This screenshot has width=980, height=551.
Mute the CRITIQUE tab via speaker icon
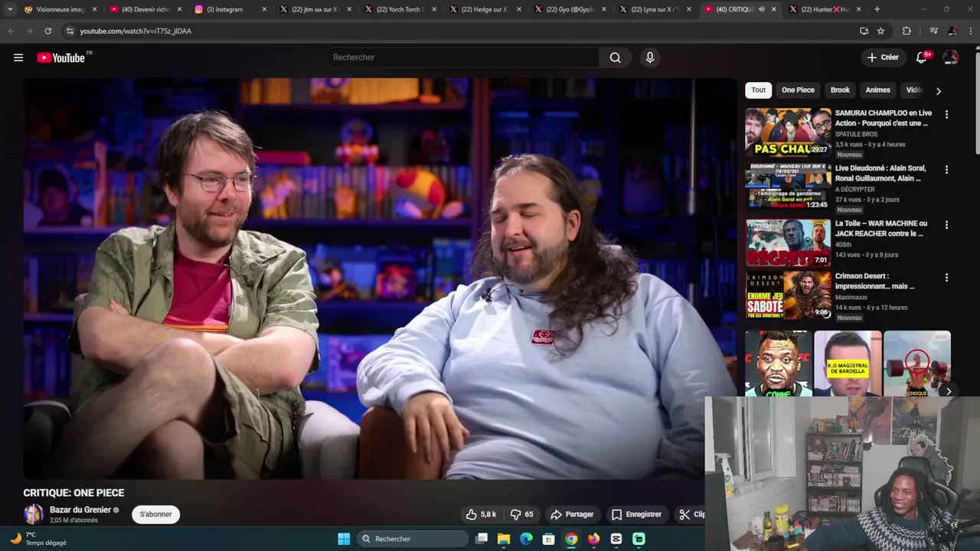pyautogui.click(x=761, y=9)
